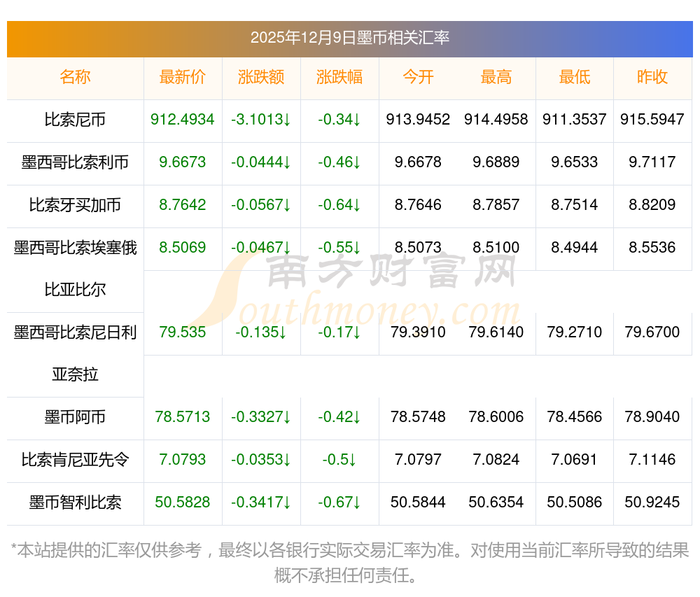Click the 最低 column header
The image size is (700, 597).
tap(575, 77)
